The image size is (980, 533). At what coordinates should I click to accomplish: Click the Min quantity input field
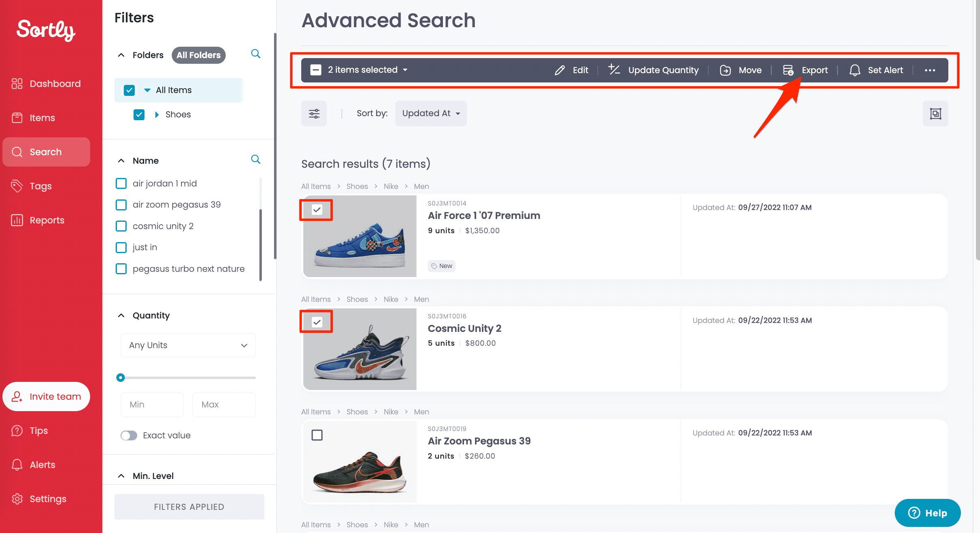coord(152,405)
